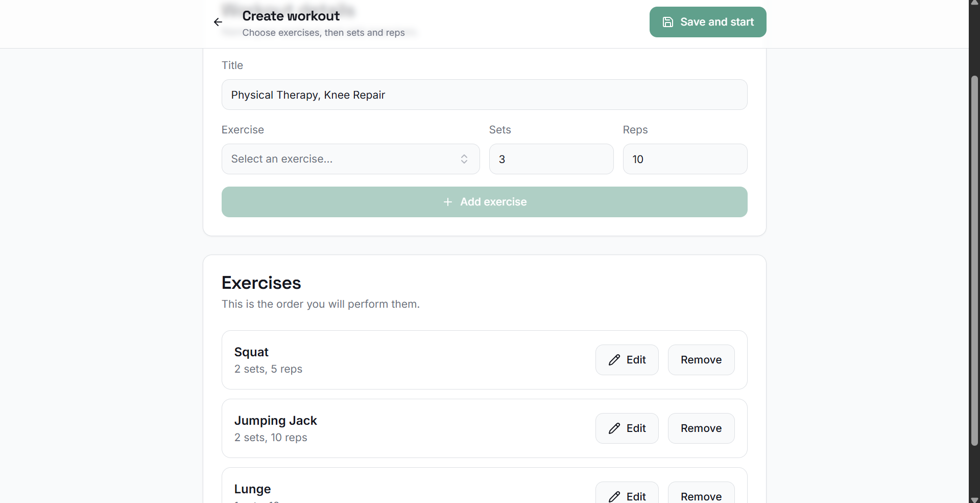980x503 pixels.
Task: Click the Squat exercise name
Action: coord(251,352)
